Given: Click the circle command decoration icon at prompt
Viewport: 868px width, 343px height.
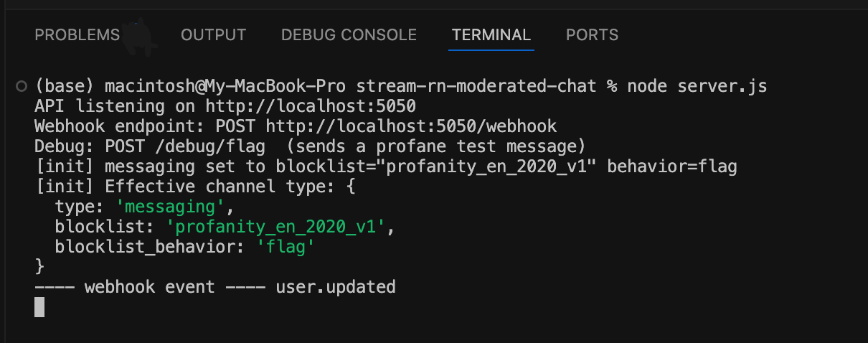Looking at the screenshot, I should click(x=21, y=87).
